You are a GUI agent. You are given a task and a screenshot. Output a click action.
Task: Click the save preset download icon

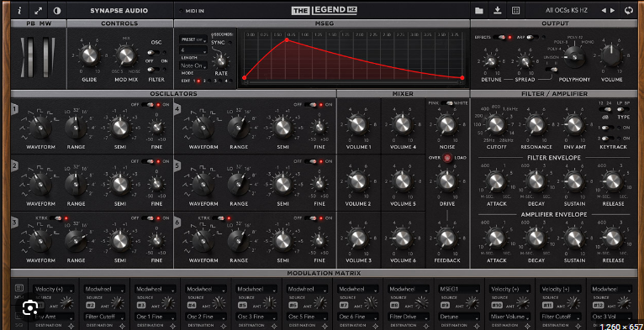(x=498, y=11)
